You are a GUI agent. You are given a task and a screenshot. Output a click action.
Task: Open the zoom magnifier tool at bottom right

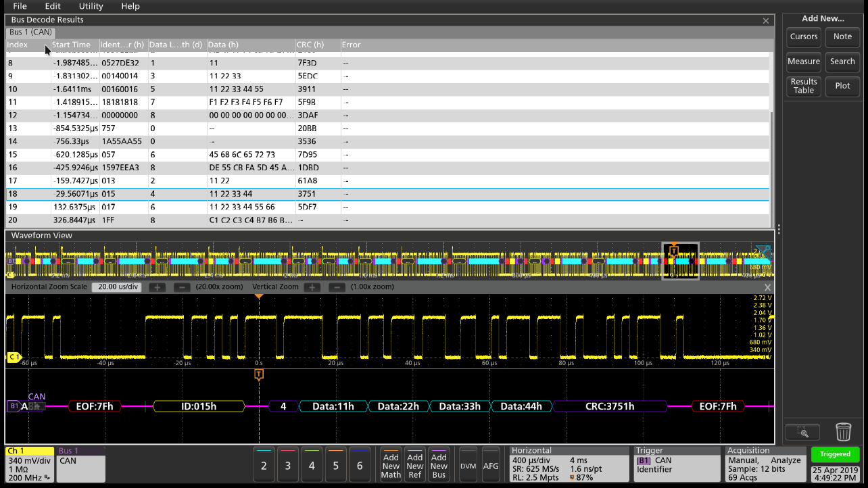[x=802, y=432]
